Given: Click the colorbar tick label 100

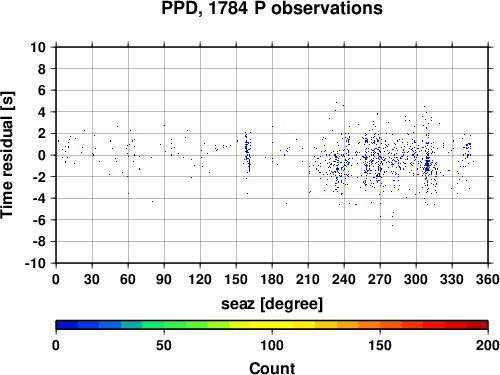Looking at the screenshot, I should tap(272, 345).
